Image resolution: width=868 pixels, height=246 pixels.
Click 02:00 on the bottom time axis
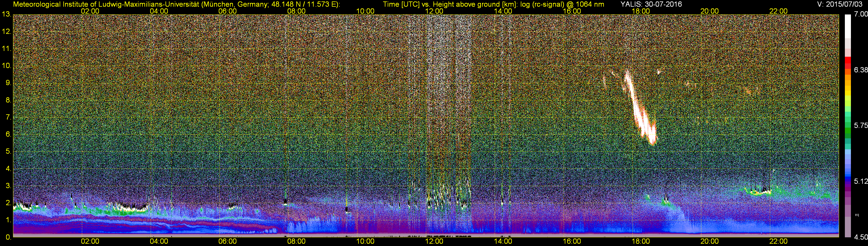(90, 242)
